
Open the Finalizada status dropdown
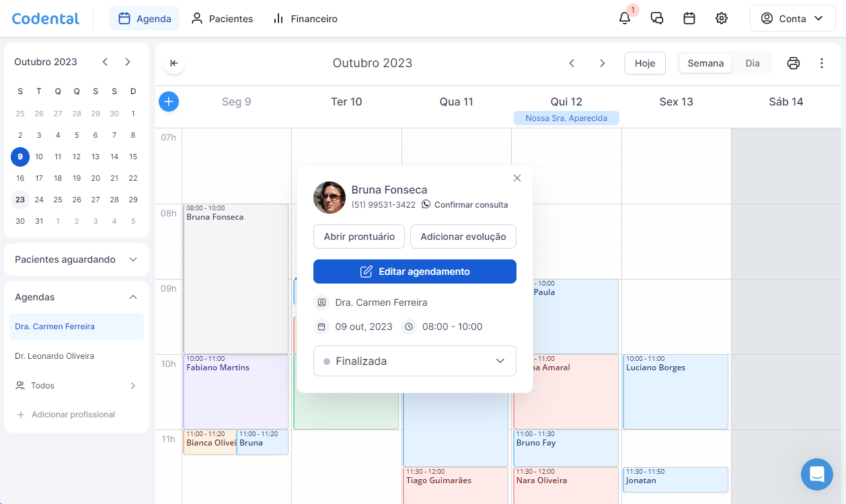pyautogui.click(x=414, y=361)
